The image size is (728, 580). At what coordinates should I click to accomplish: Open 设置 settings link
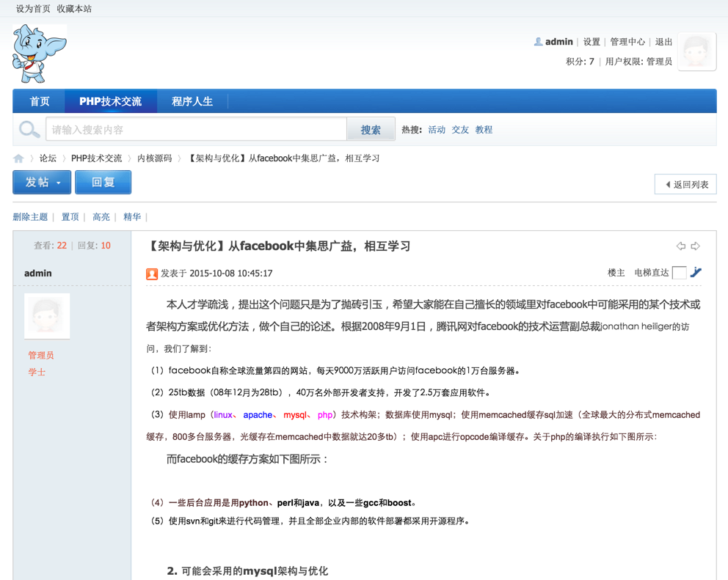pos(591,42)
